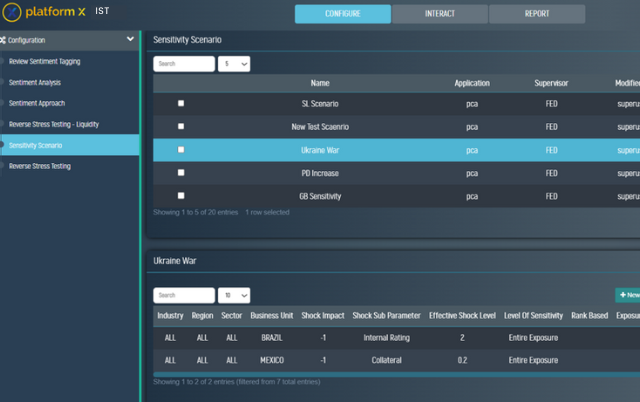Click the Configuration gear icon in sidebar

click(x=5, y=40)
